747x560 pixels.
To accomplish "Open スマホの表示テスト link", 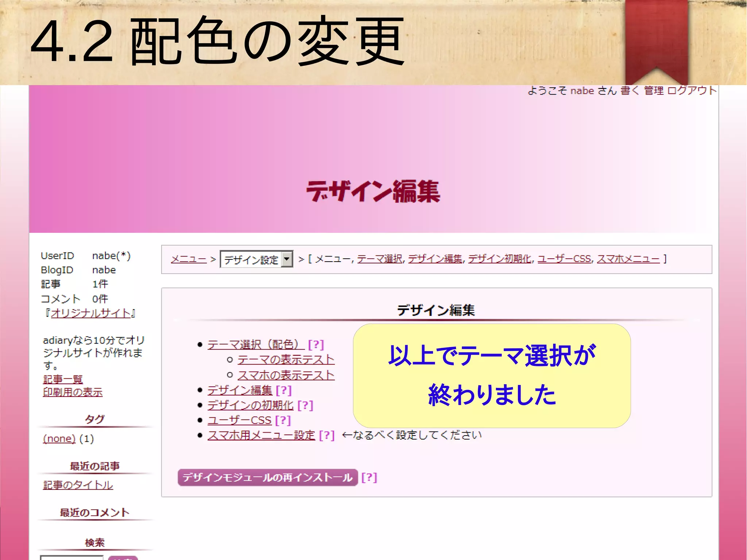I will coord(286,375).
